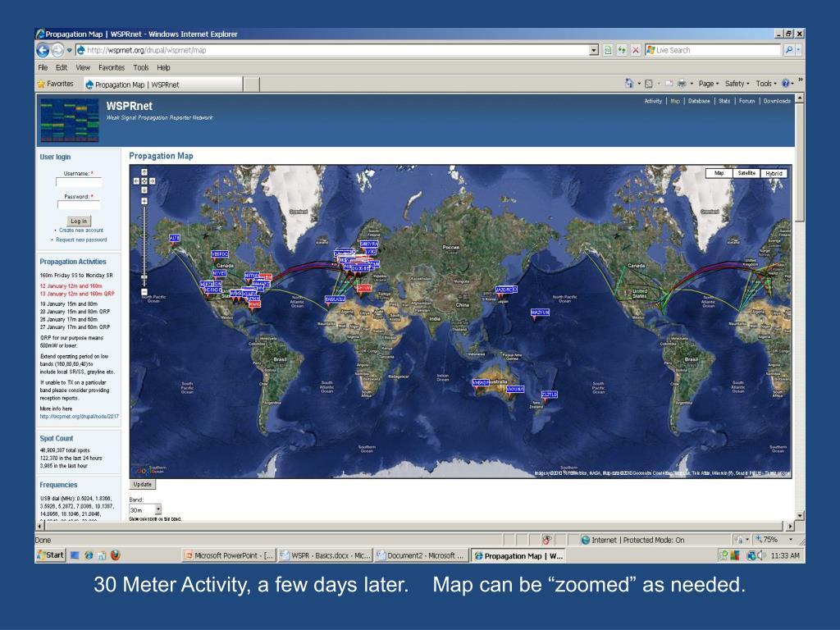The image size is (840, 630).
Task: Open recent pages dropdown beside Forward arrow
Action: tap(69, 50)
